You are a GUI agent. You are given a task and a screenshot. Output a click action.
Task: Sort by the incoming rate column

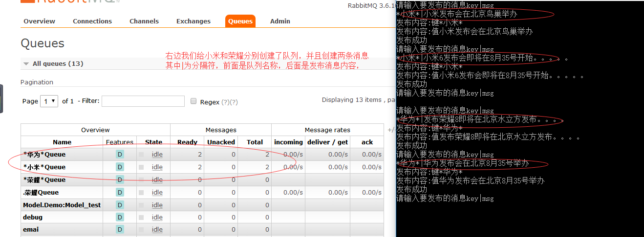(x=288, y=142)
